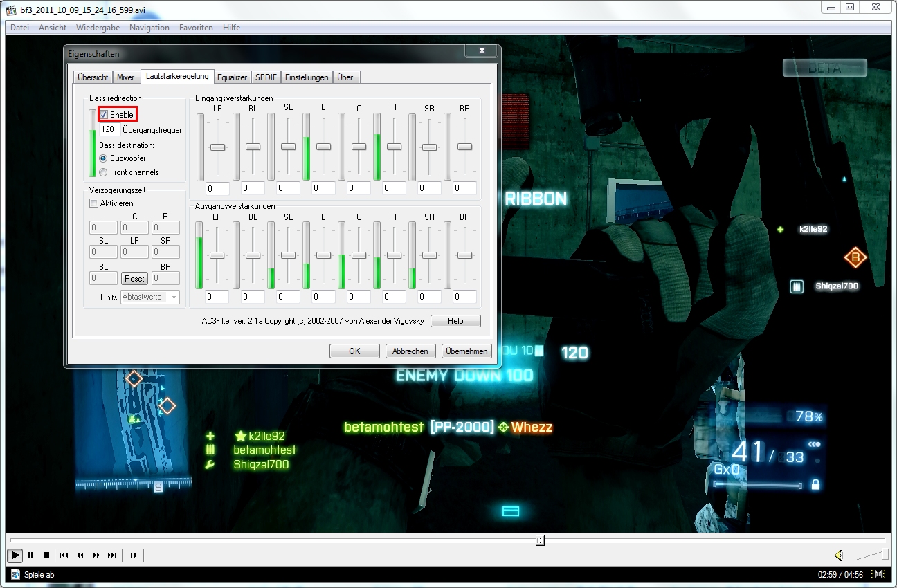Click the output gain BL value field
897x588 pixels.
tap(253, 297)
